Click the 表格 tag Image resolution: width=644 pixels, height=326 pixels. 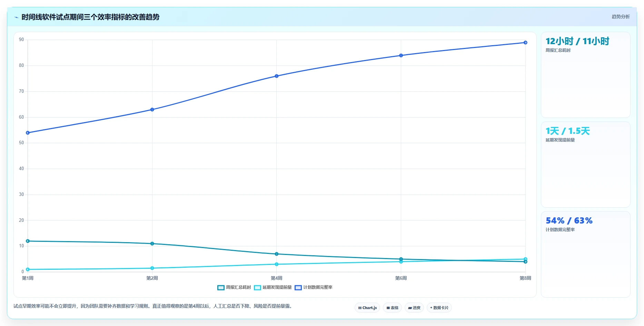coord(392,308)
